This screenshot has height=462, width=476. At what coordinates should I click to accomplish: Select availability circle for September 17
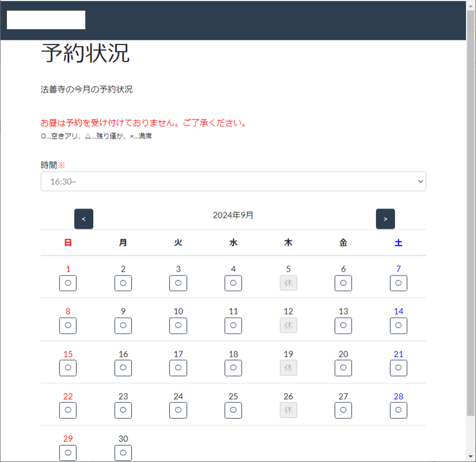coord(178,368)
